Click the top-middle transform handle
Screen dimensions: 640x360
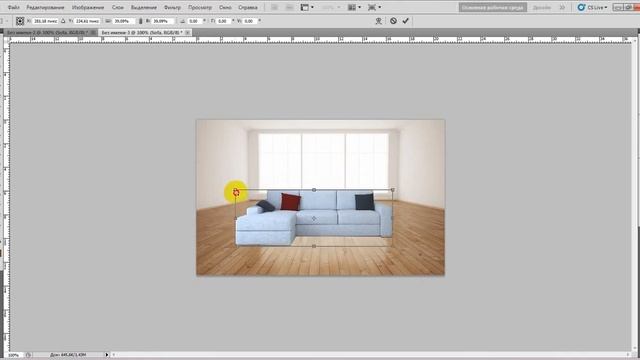314,190
